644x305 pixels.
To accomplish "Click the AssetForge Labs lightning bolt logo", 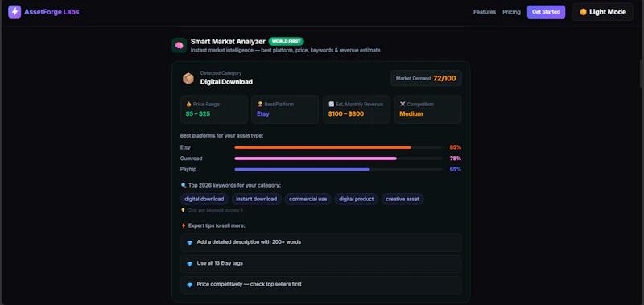I will click(14, 12).
